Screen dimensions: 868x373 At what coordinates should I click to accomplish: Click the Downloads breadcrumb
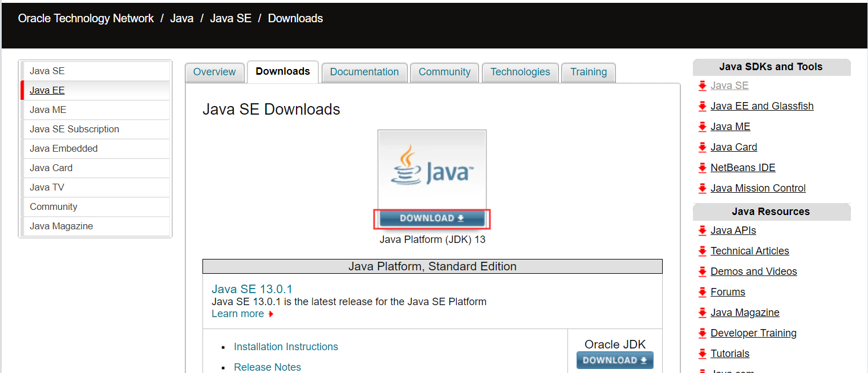(x=295, y=18)
